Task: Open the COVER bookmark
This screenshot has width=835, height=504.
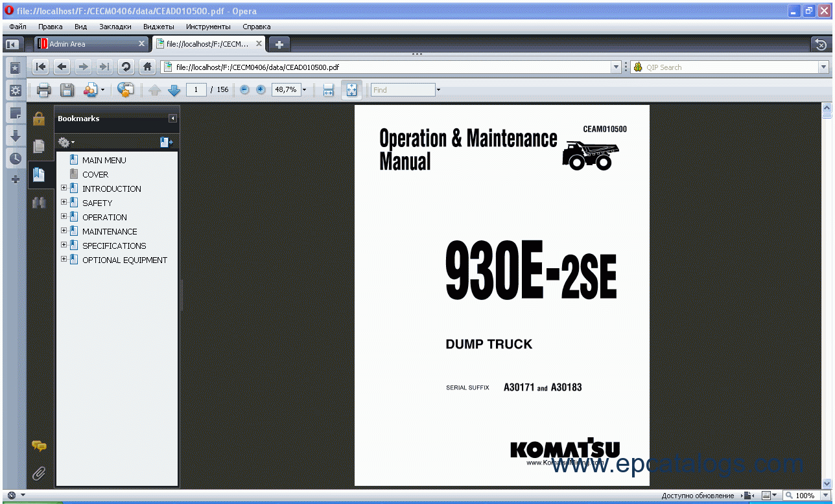Action: [95, 174]
